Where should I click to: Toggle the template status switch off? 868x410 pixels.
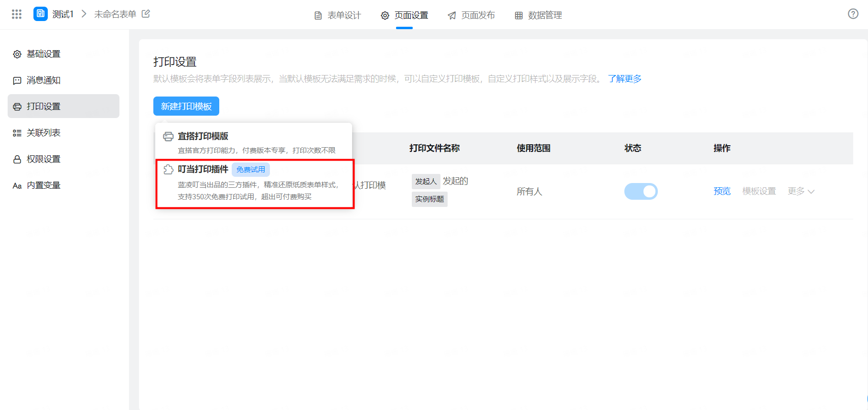pos(641,191)
